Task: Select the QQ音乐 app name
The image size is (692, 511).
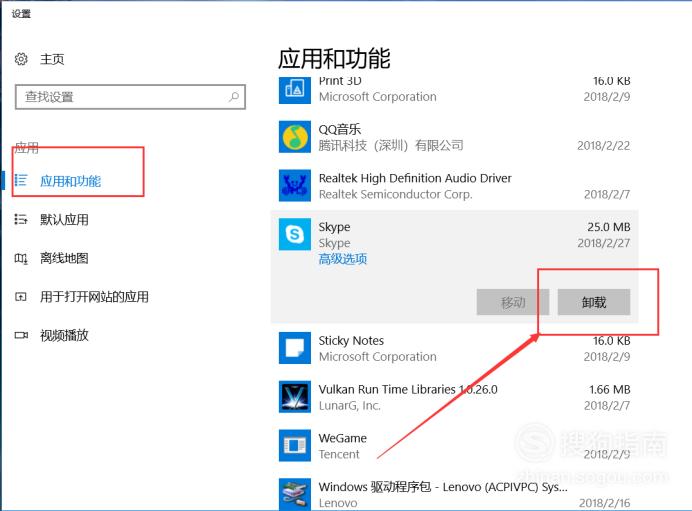Action: (340, 129)
